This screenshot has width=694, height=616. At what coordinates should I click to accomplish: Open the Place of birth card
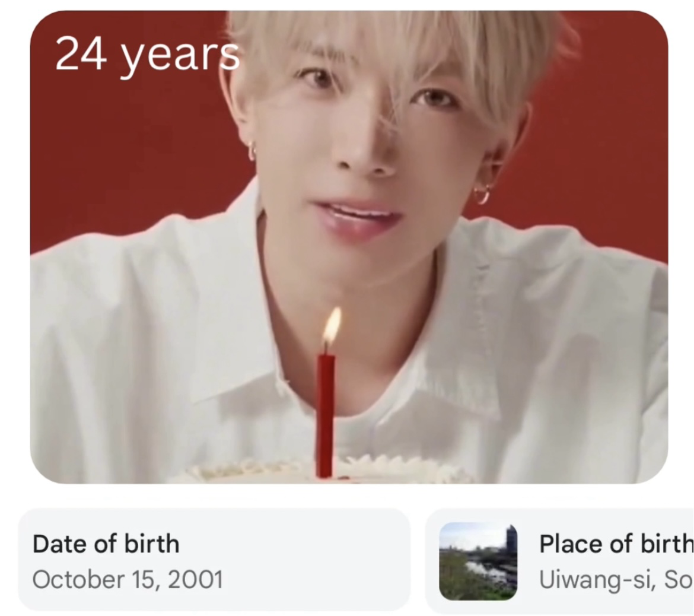pyautogui.click(x=560, y=560)
